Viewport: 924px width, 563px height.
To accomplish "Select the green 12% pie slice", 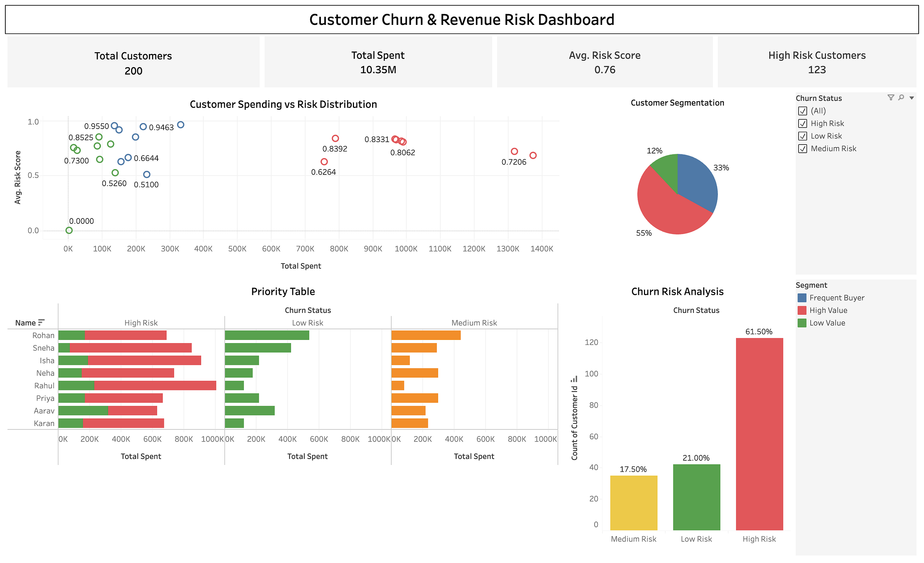I will 668,169.
